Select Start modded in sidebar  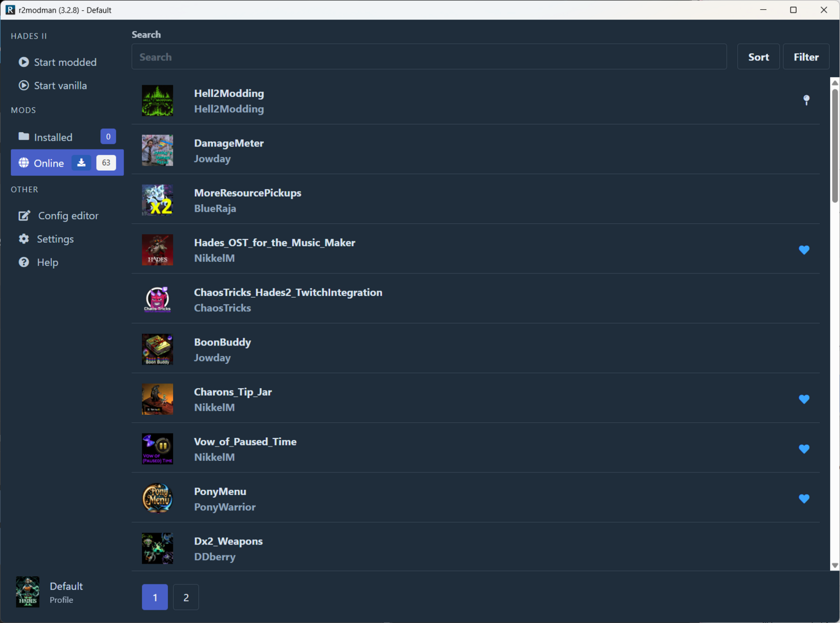(67, 62)
